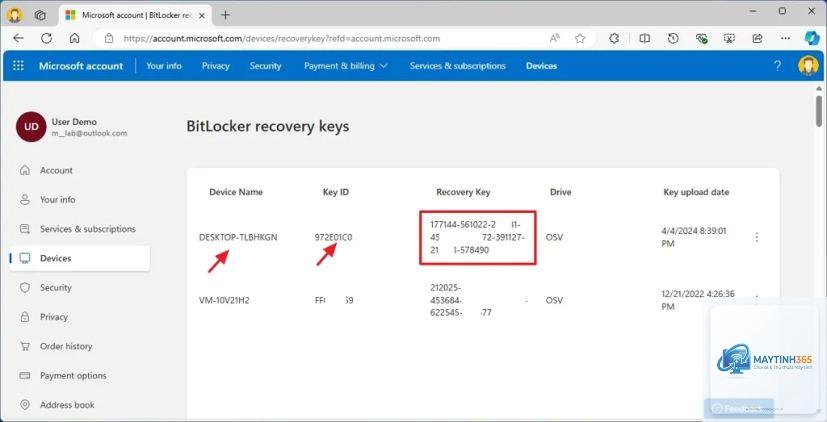Click email m__lab@outlook.com
This screenshot has width=827, height=422.
tap(89, 133)
